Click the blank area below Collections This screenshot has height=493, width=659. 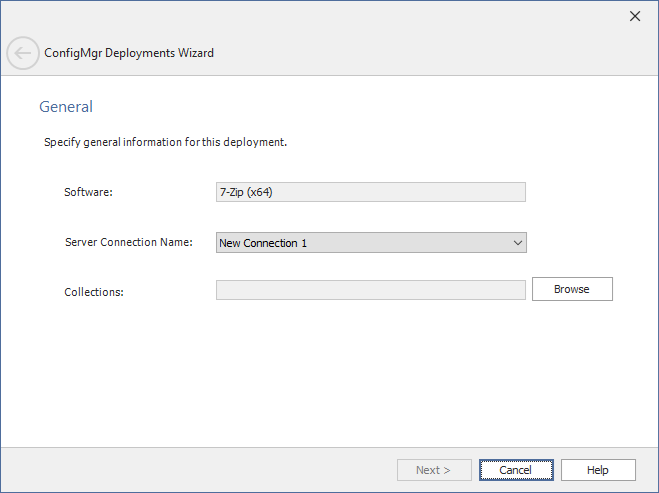[330, 380]
